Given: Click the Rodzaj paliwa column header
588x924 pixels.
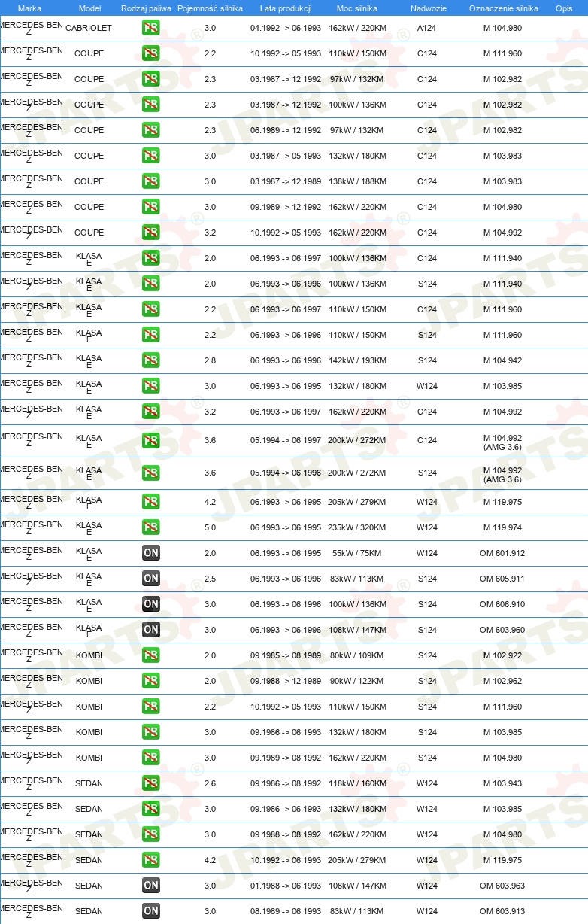Looking at the screenshot, I should 146,8.
